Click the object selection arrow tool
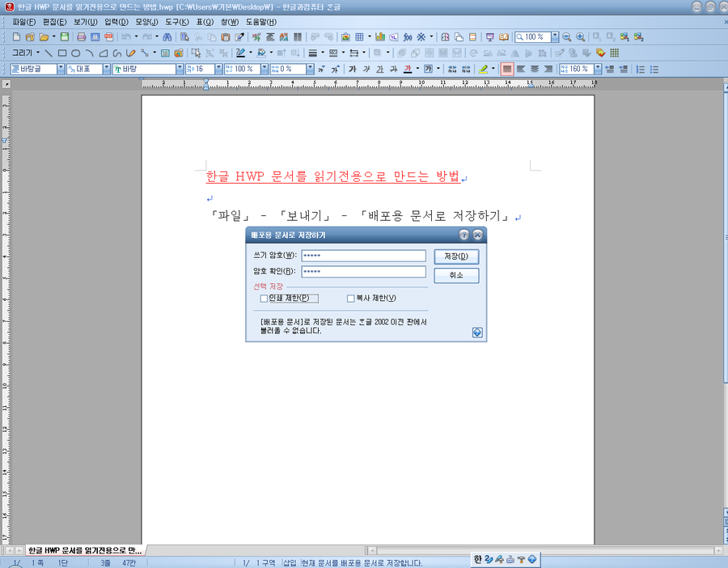This screenshot has height=568, width=728. (x=196, y=53)
